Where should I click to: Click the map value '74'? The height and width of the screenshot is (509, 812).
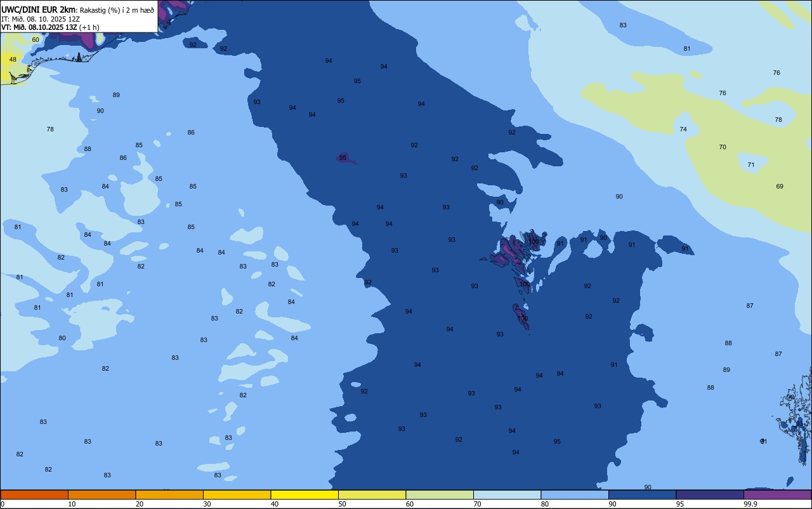tap(683, 129)
